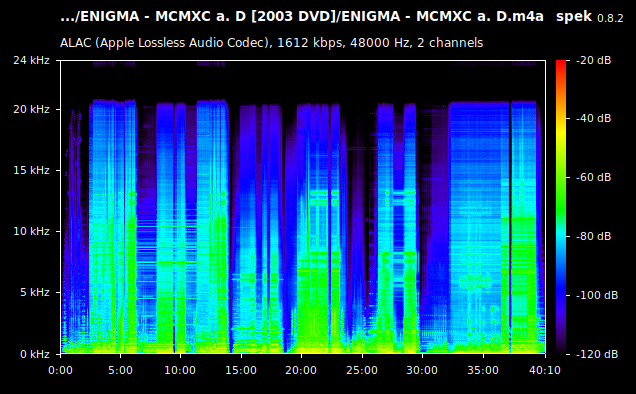Click the version number 0.8.2
The width and height of the screenshot is (636, 394).
[x=610, y=18]
